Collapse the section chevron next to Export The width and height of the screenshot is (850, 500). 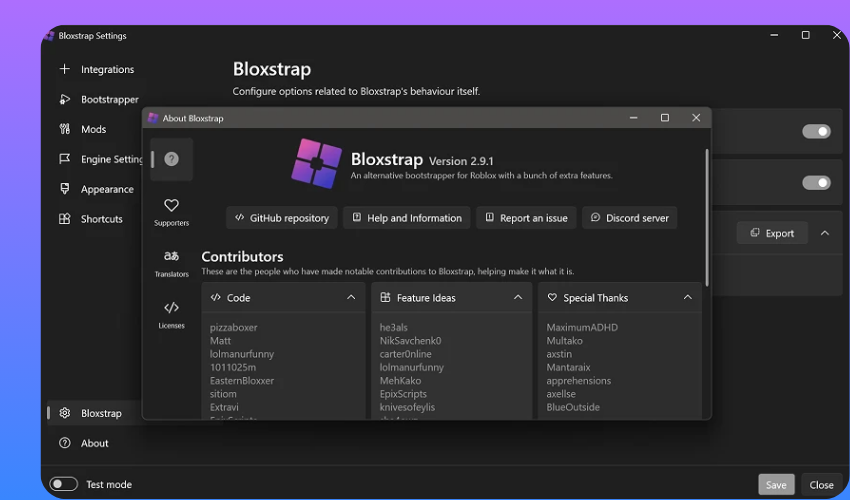(825, 233)
